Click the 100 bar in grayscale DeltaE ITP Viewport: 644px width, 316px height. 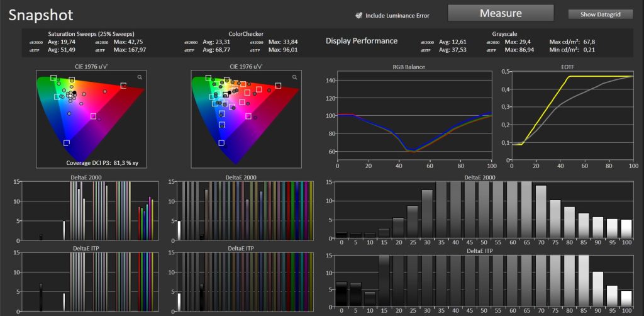click(x=626, y=296)
